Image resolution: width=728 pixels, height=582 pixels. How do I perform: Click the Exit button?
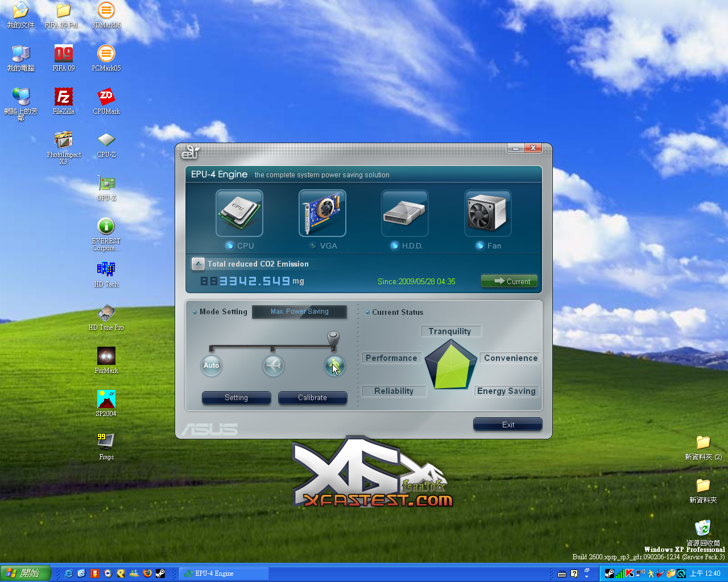(508, 425)
